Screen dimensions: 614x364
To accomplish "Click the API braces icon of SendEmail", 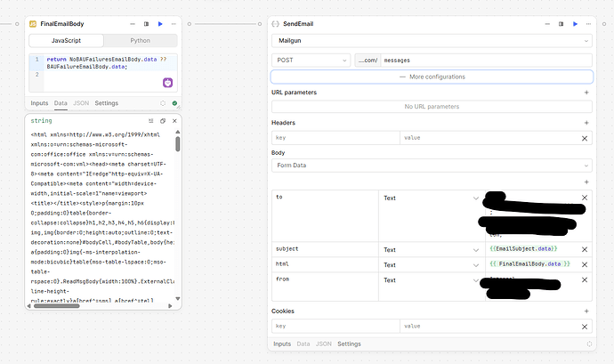I will pyautogui.click(x=275, y=24).
